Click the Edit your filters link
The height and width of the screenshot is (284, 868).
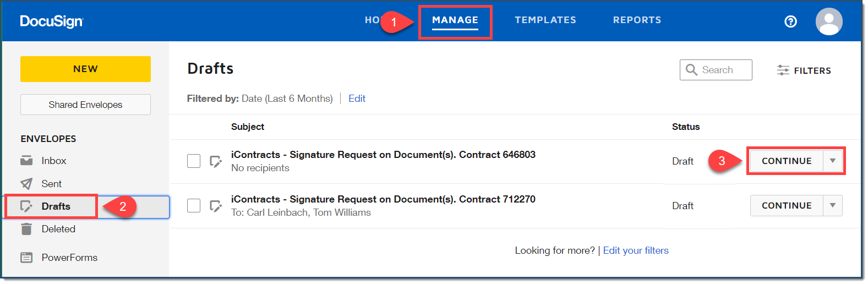[x=636, y=250]
